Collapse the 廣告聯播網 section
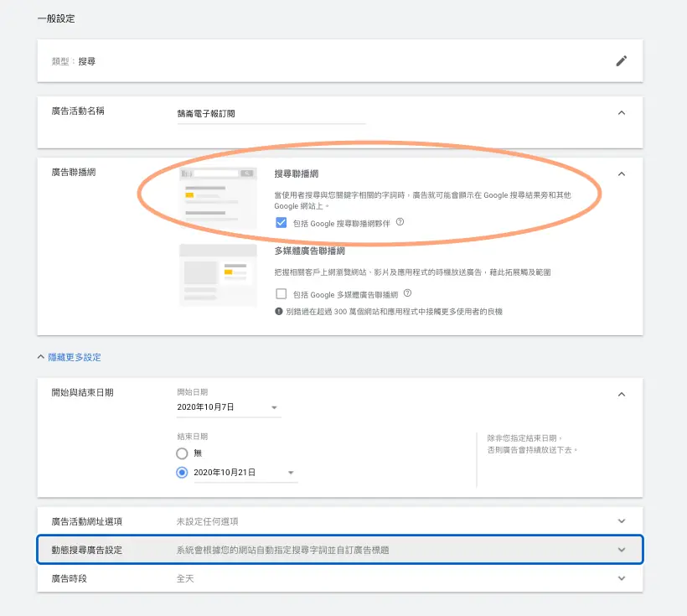The width and height of the screenshot is (687, 616). [622, 174]
